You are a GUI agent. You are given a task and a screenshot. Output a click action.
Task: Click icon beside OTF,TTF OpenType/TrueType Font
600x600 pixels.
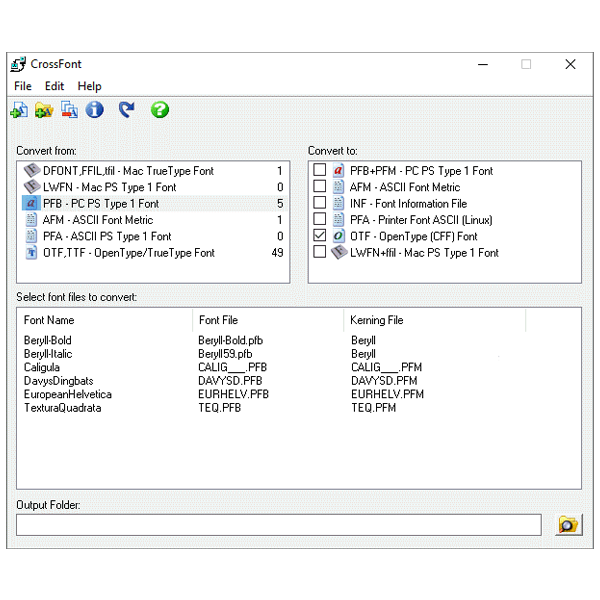(x=31, y=253)
